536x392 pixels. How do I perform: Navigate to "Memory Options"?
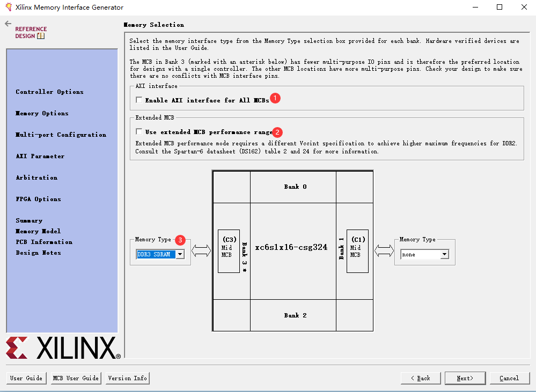pyautogui.click(x=42, y=113)
